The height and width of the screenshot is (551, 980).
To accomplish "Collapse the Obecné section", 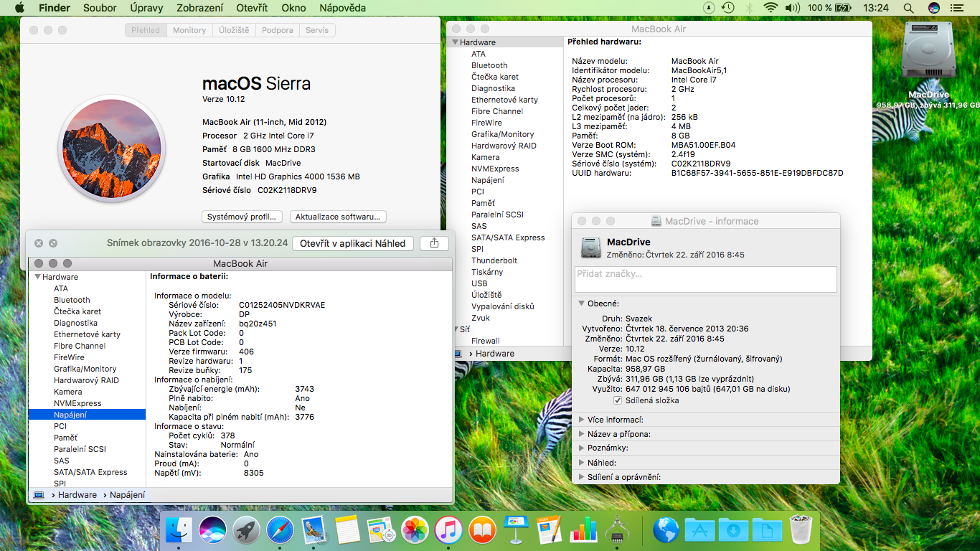I will click(x=582, y=303).
